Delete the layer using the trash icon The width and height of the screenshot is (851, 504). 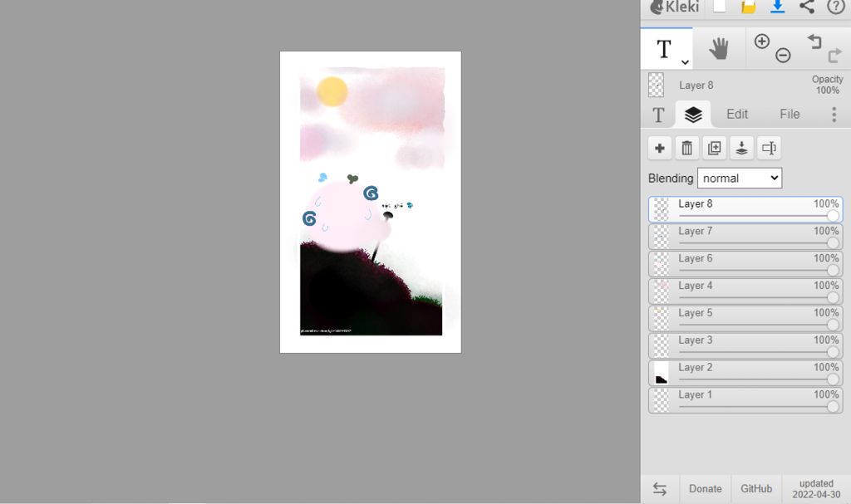[x=687, y=148]
